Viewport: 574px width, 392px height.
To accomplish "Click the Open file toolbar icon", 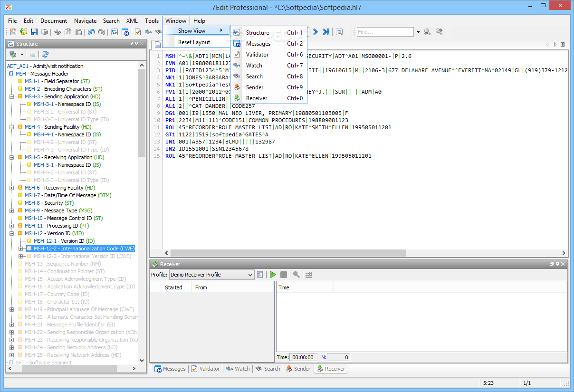I will click(23, 32).
